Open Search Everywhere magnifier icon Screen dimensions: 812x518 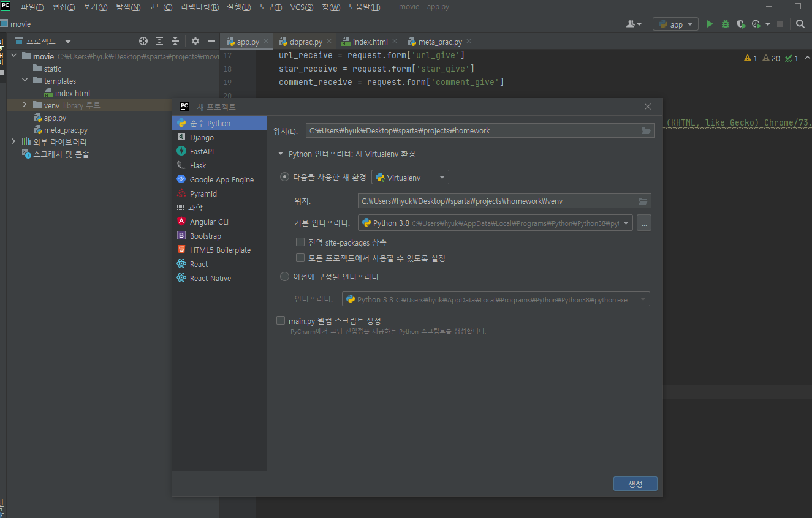pyautogui.click(x=800, y=24)
